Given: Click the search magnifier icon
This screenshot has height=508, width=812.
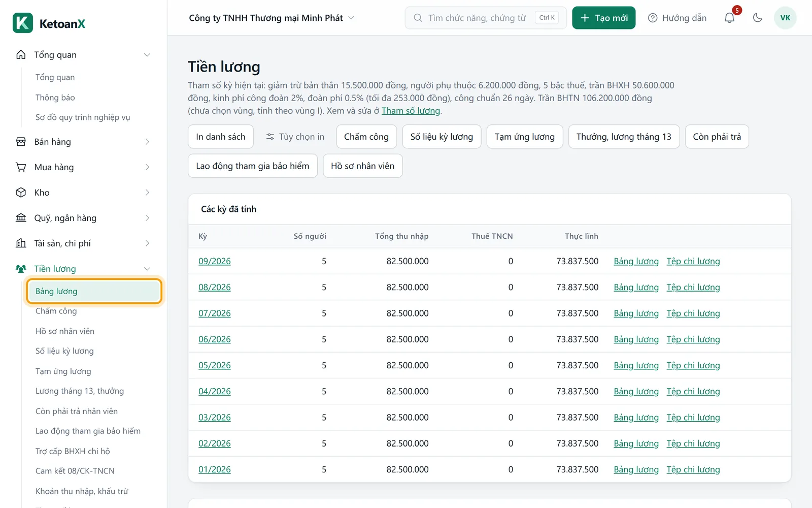Looking at the screenshot, I should [x=418, y=18].
